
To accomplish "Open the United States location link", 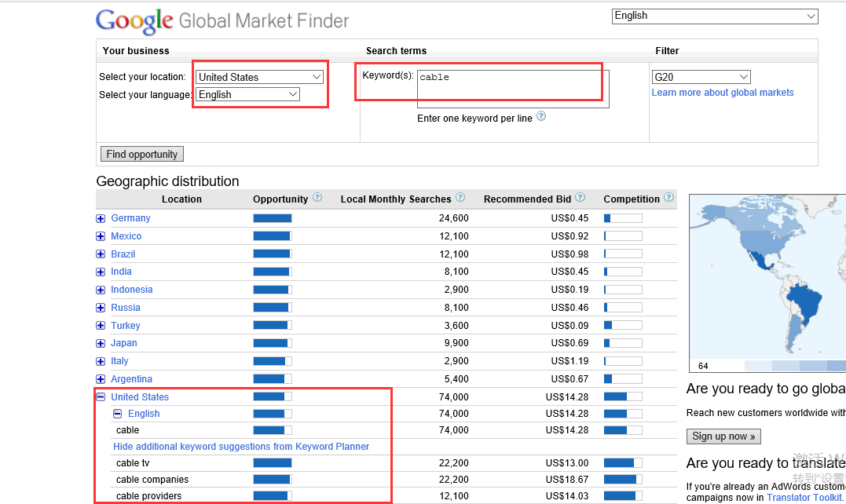I will coord(140,396).
